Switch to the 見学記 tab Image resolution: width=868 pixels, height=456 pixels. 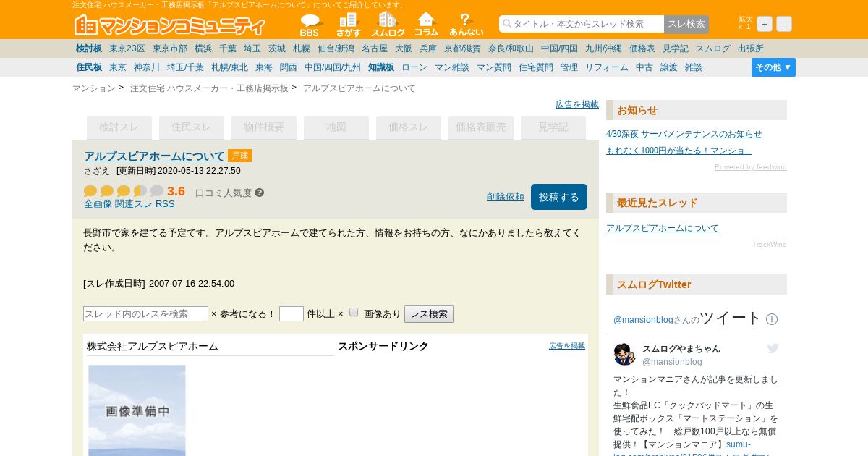[x=553, y=127]
